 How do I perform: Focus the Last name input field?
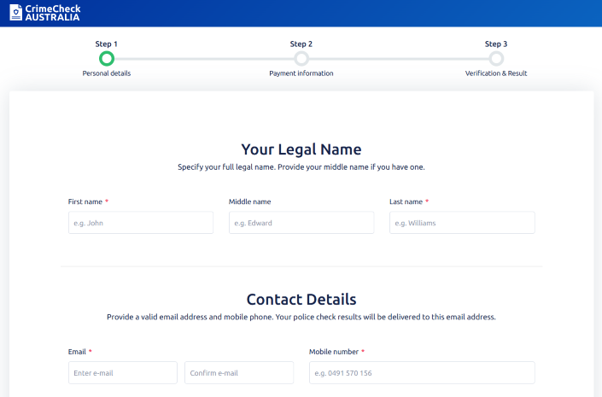tap(462, 223)
